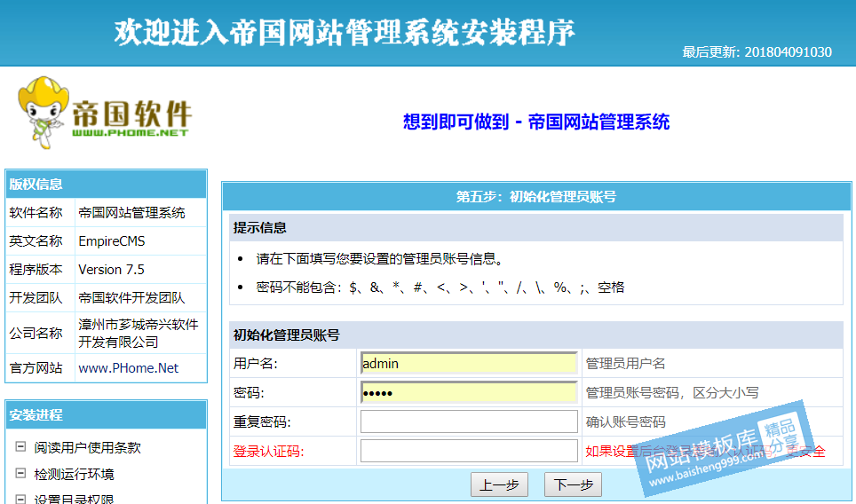Focus the 用户名 field containing admin

click(x=469, y=363)
